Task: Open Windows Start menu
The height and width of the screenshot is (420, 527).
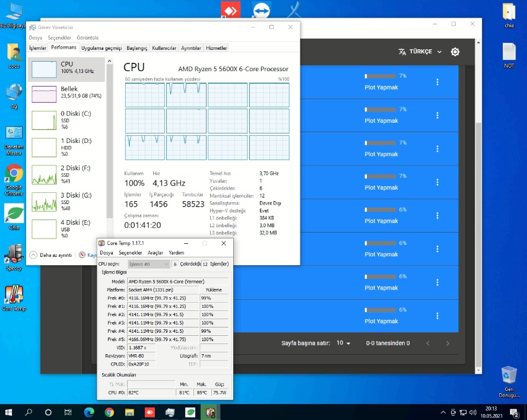Action: [9, 412]
